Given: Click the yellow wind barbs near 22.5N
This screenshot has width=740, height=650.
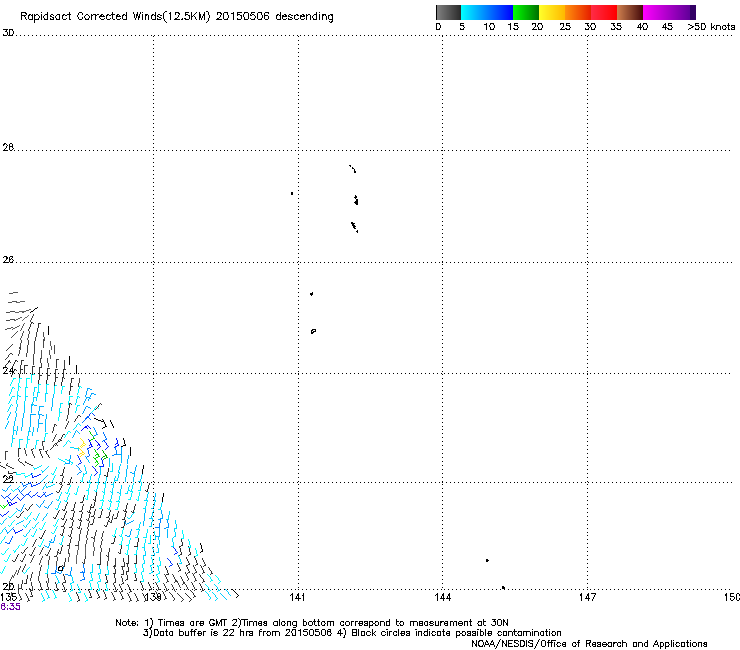Looking at the screenshot, I should (x=82, y=447).
